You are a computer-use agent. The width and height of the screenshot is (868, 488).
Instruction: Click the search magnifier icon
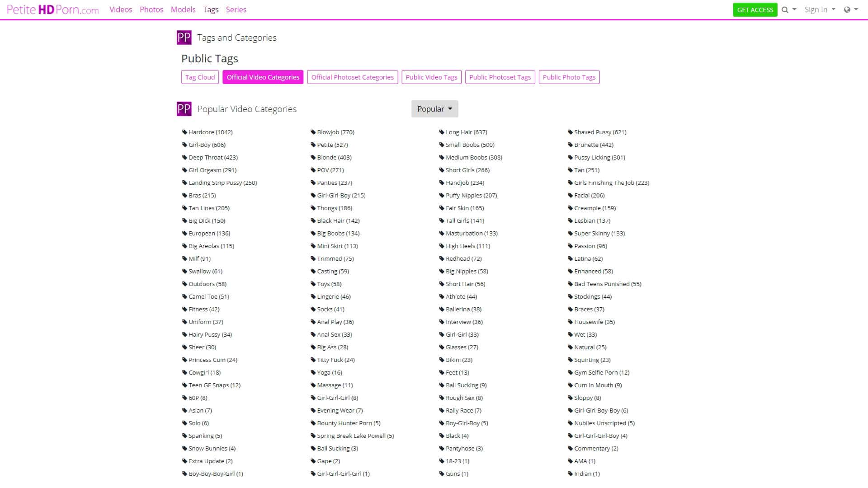pos(785,10)
